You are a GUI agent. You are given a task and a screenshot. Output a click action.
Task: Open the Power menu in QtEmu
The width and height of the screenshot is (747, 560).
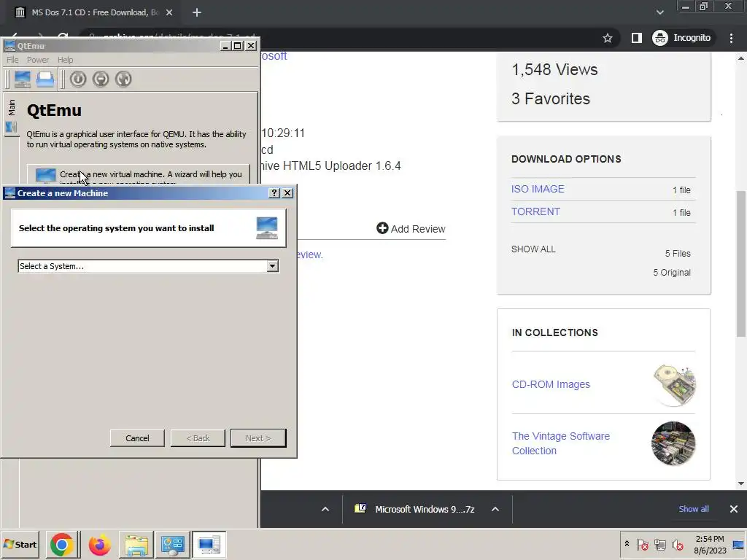38,60
